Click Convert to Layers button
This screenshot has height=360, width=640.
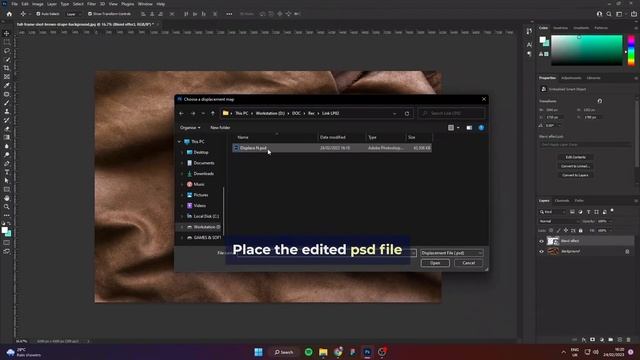point(576,175)
